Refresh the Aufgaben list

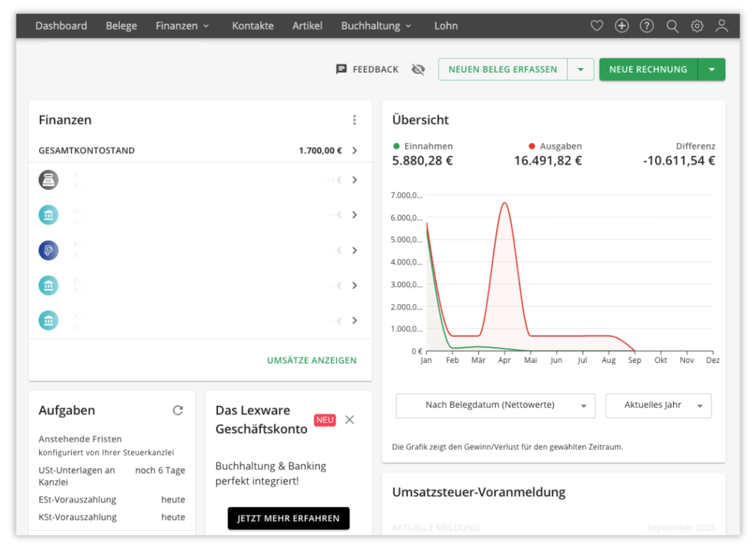tap(178, 410)
